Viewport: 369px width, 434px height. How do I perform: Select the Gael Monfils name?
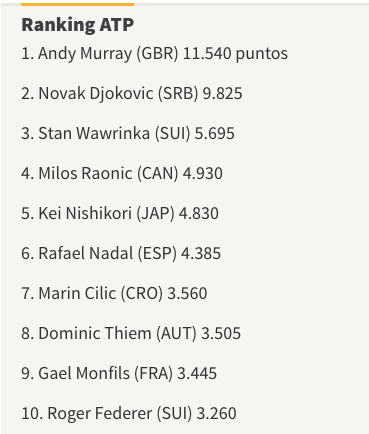click(84, 373)
